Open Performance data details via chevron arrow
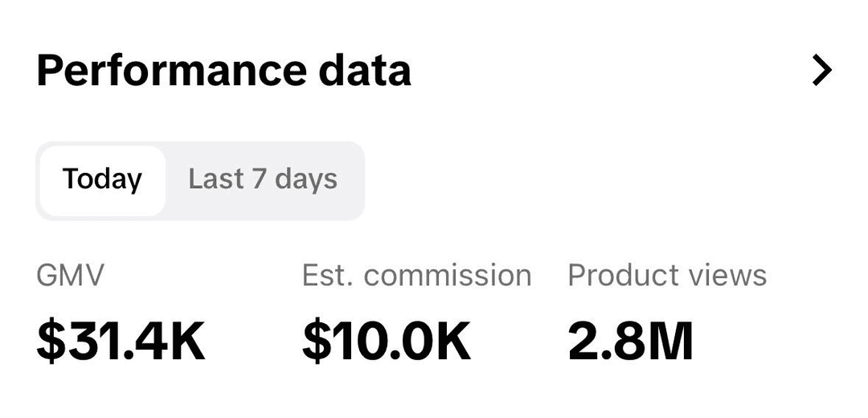This screenshot has height=418, width=868. [x=821, y=71]
